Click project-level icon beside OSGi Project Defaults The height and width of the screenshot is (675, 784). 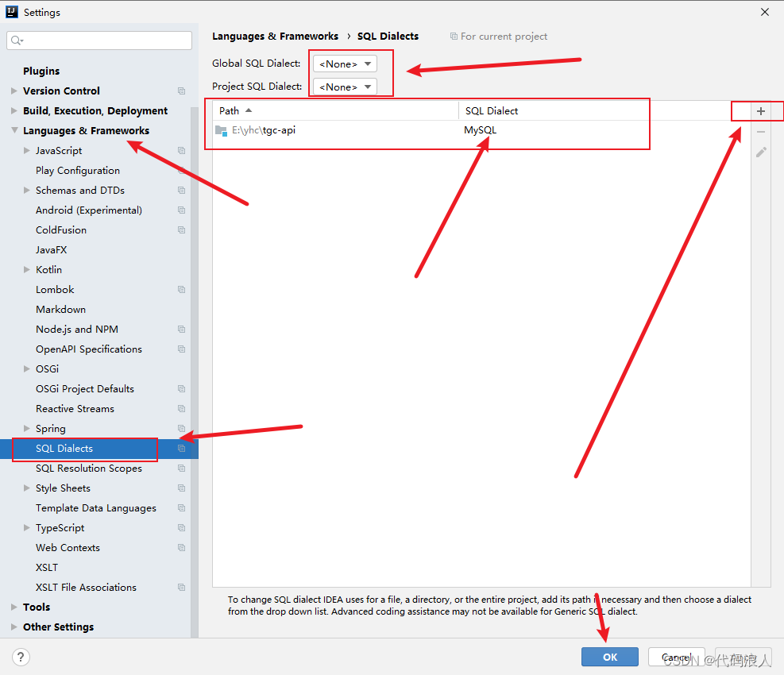(x=181, y=388)
